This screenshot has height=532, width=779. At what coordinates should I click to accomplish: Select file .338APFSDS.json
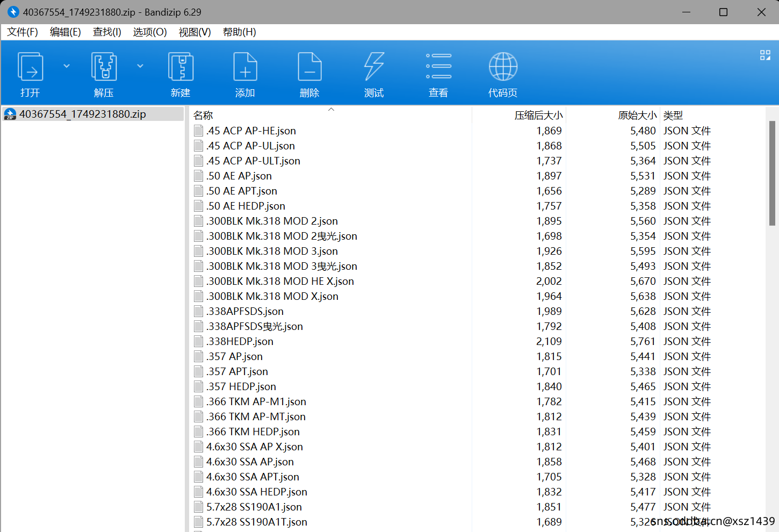click(x=245, y=311)
